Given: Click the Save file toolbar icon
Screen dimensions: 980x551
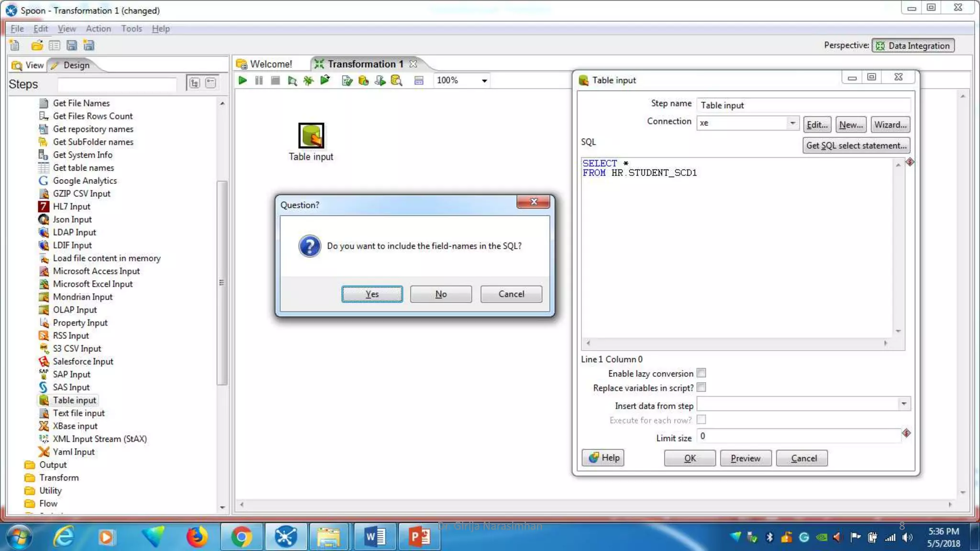Looking at the screenshot, I should click(72, 45).
